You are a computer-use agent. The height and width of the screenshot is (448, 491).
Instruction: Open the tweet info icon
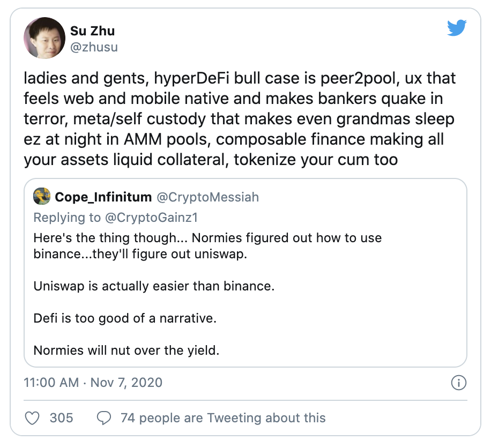[x=458, y=383]
